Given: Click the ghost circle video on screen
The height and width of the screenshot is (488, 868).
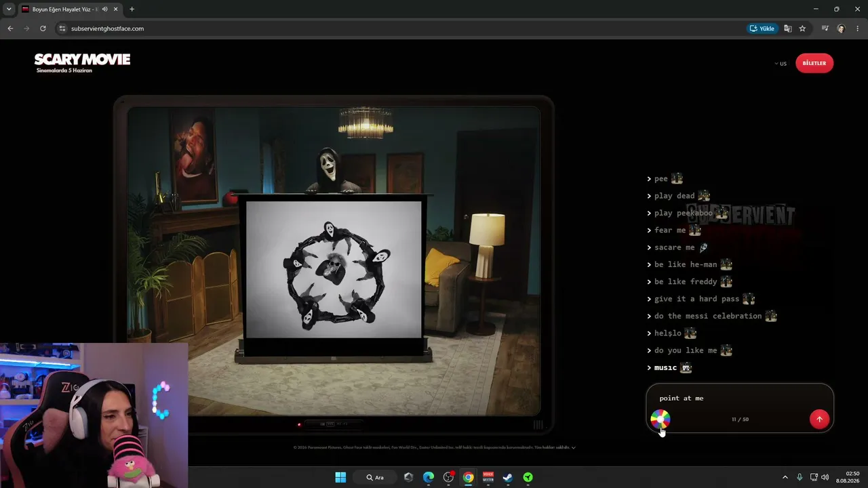Looking at the screenshot, I should coord(334,269).
